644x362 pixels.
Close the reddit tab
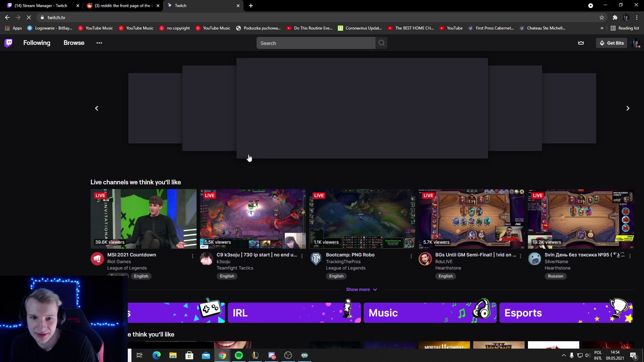[x=158, y=6]
